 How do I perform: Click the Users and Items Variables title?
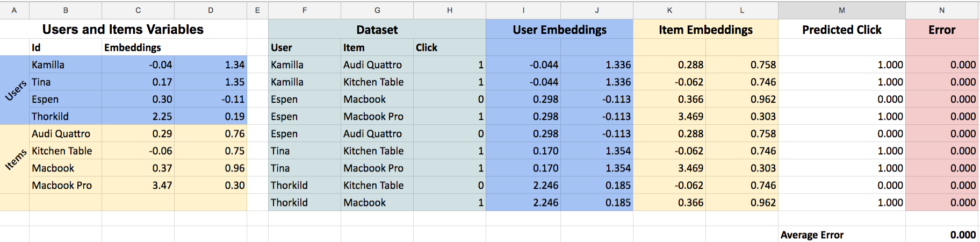pos(123,29)
